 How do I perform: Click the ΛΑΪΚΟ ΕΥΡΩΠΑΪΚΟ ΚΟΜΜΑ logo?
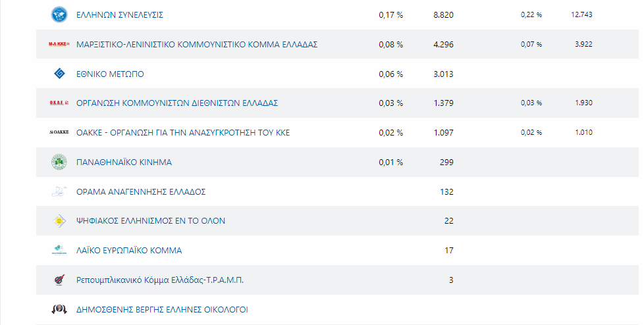59,250
